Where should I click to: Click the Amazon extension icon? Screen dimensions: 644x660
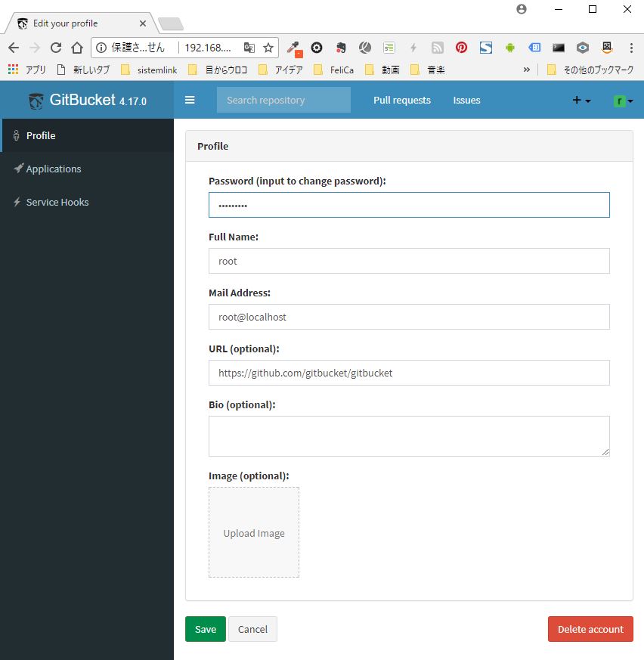pos(607,48)
